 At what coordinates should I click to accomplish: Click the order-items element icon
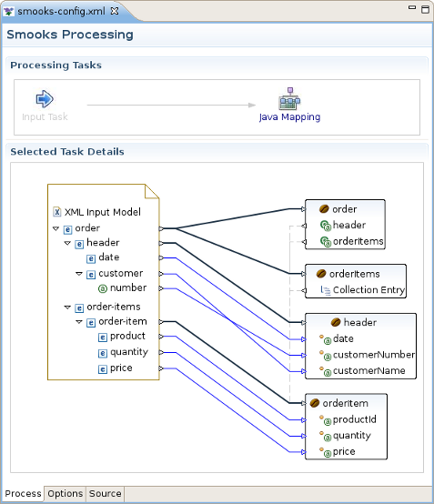click(79, 307)
